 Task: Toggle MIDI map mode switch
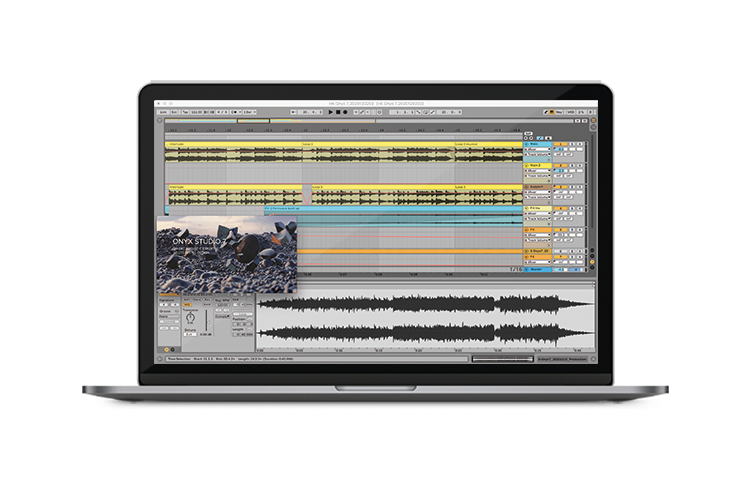tap(571, 112)
